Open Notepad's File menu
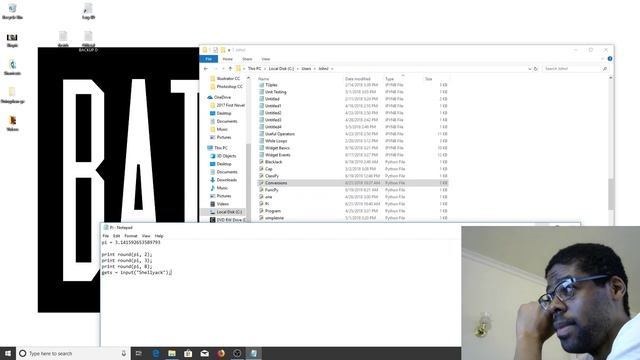 (106, 236)
